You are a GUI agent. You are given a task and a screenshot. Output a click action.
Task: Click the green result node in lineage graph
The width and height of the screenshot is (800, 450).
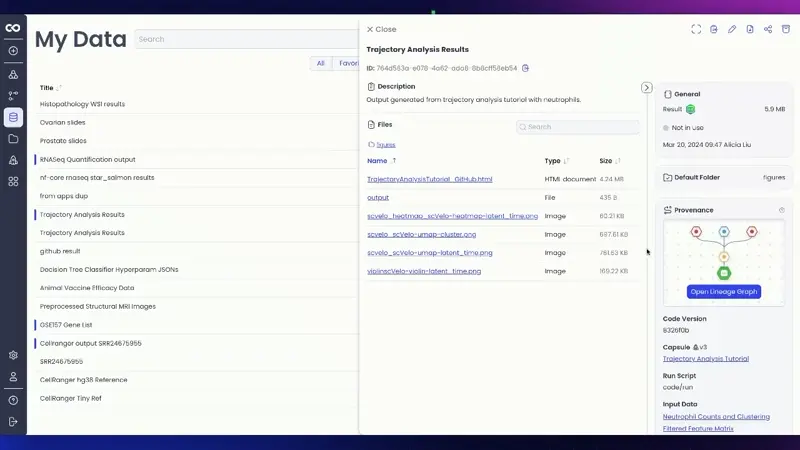coord(723,273)
